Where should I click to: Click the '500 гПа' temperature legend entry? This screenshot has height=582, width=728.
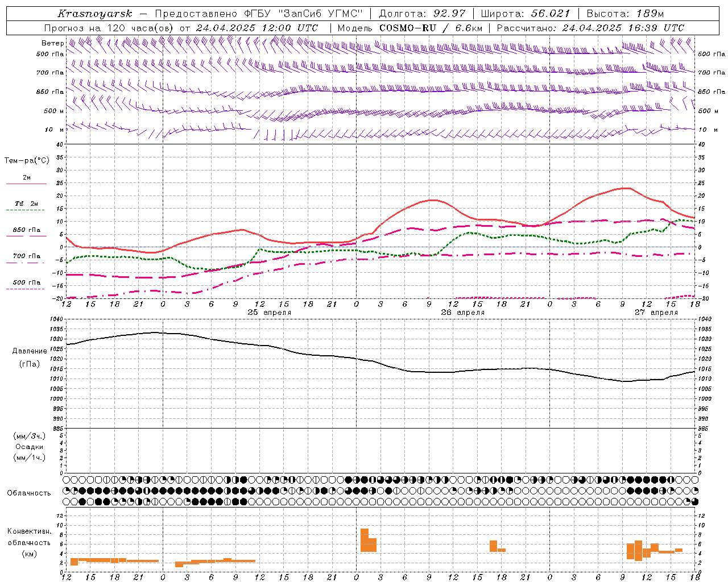[x=27, y=282]
